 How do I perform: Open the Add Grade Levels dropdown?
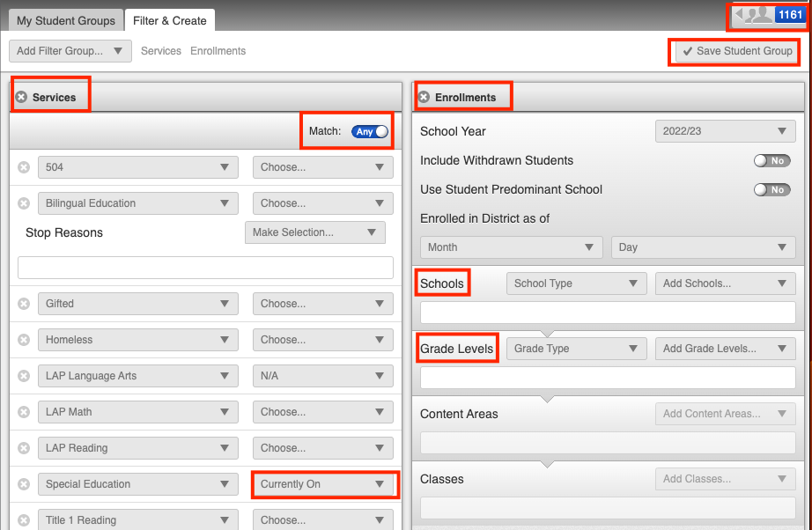tap(724, 348)
